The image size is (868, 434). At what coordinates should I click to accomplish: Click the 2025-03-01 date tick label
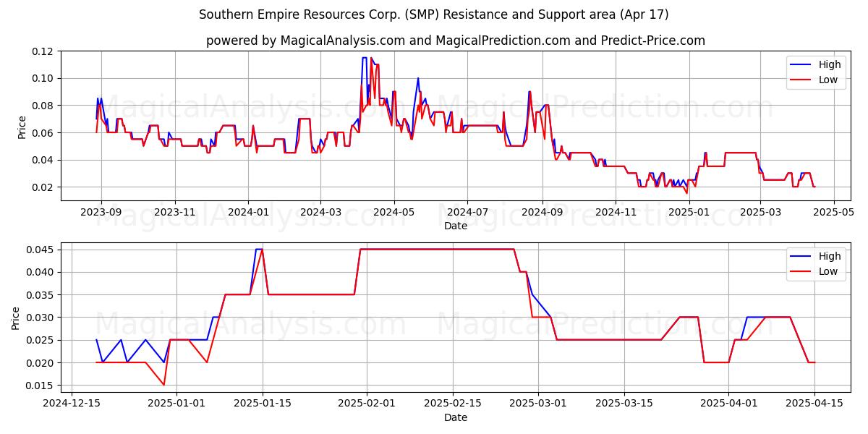(x=538, y=404)
